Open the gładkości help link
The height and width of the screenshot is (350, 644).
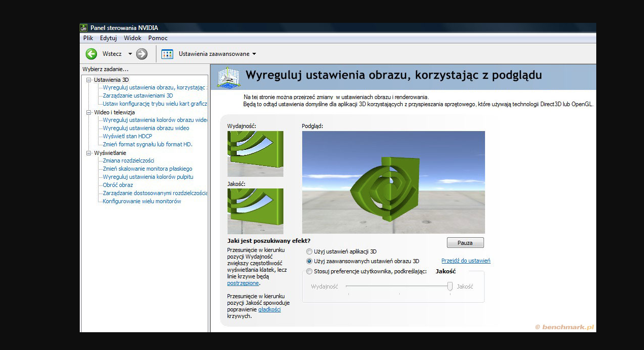point(269,309)
